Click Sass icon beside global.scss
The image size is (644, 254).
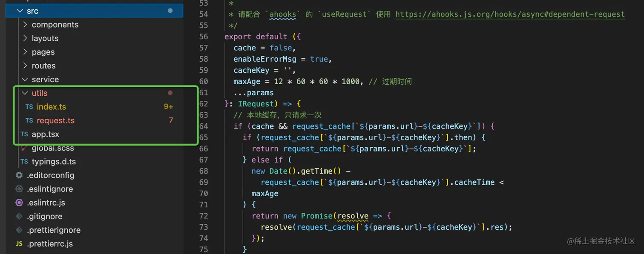point(24,148)
